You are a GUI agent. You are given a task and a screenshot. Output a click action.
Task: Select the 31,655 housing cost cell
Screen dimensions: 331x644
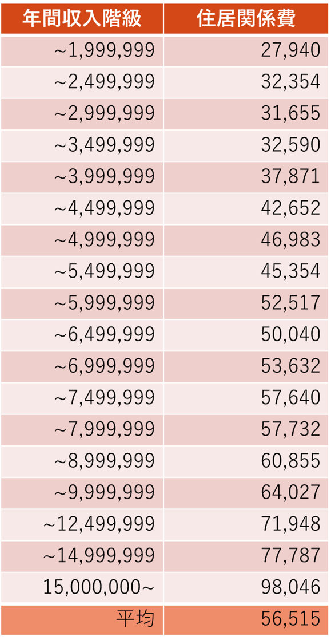tap(246, 114)
